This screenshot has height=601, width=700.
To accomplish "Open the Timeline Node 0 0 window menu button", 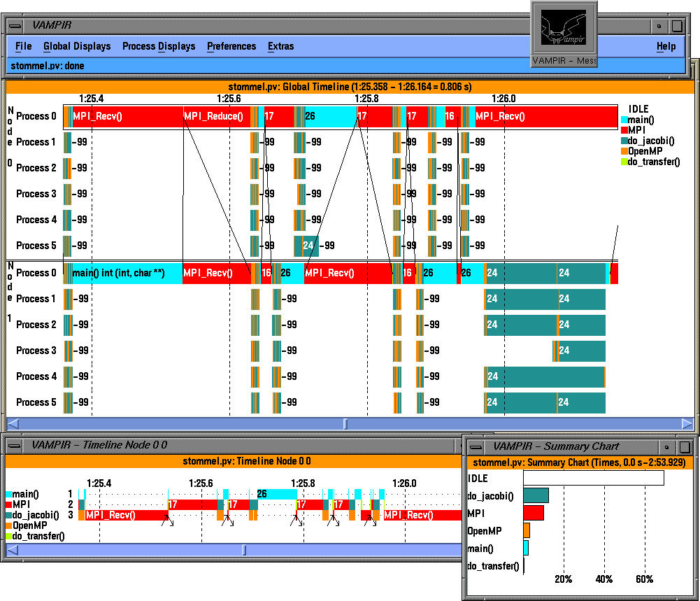I will coord(14,445).
